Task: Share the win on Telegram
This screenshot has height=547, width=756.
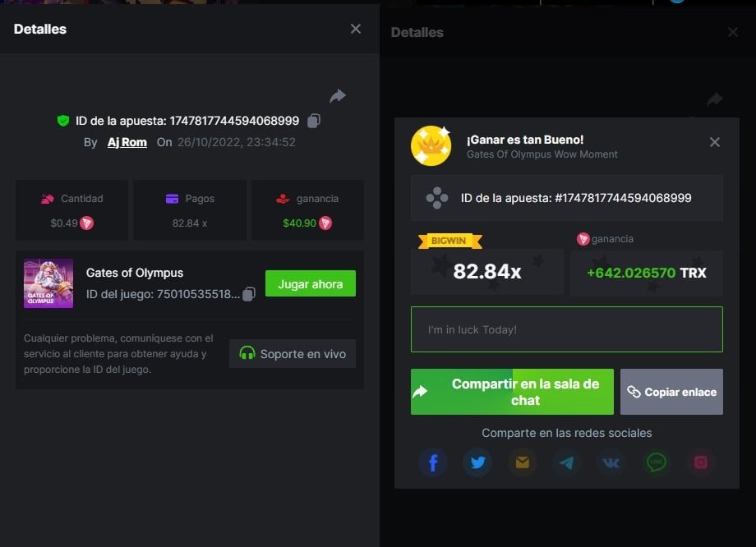Action: tap(566, 462)
